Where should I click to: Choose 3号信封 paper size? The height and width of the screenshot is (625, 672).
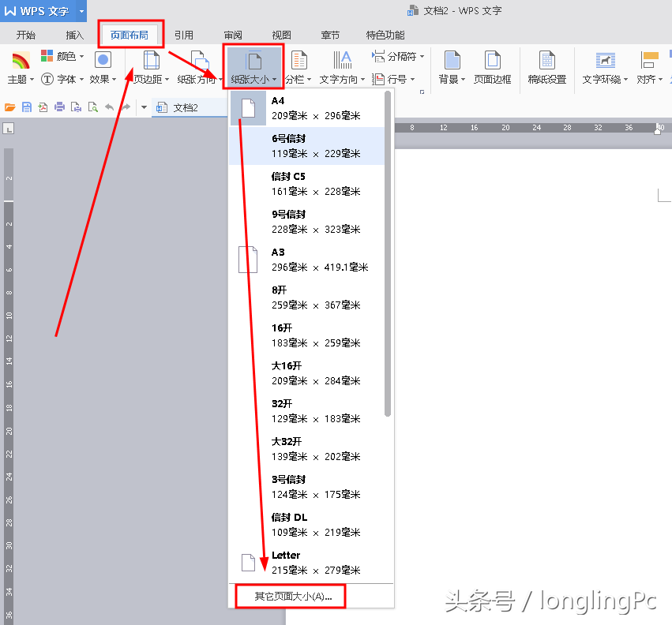[x=307, y=487]
